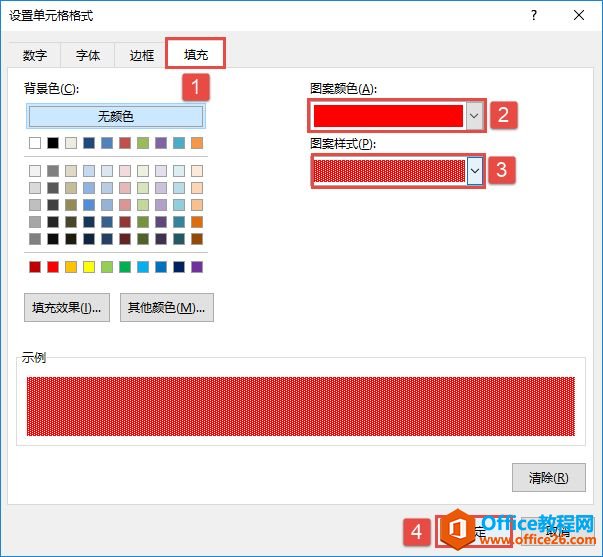The height and width of the screenshot is (557, 603).
Task: Select the bright red standard color
Action: [x=53, y=267]
